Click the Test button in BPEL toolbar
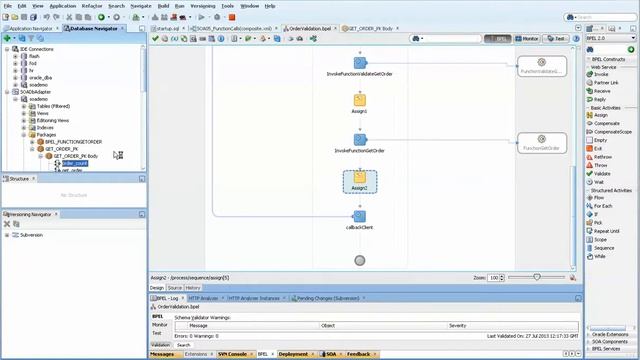640x360 pixels. point(556,39)
